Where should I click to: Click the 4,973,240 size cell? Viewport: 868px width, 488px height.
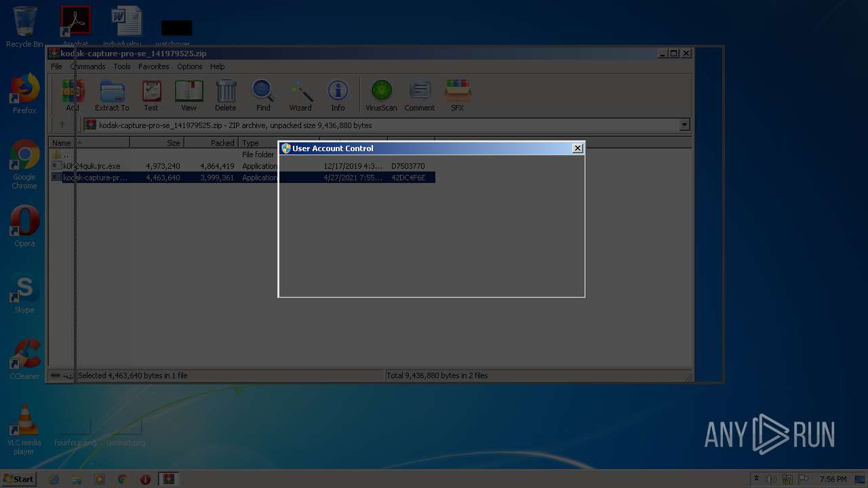(x=163, y=166)
